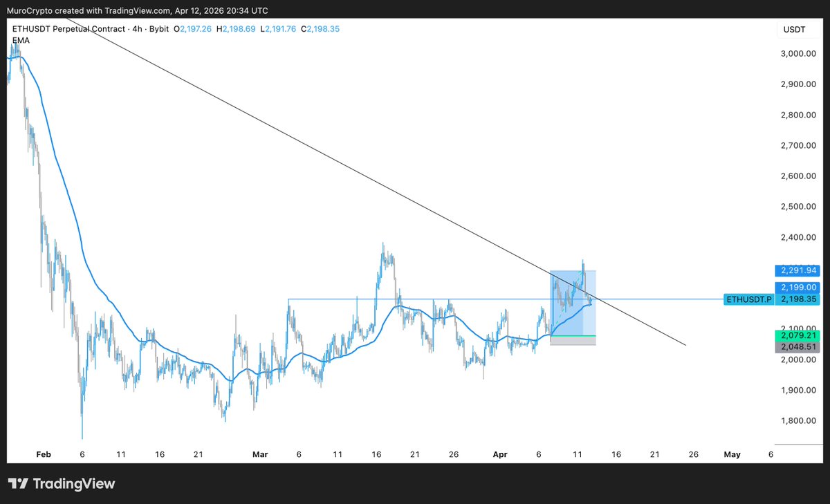Viewport: 830px width, 504px height.
Task: Click the Apr label on the time axis
Action: (500, 454)
